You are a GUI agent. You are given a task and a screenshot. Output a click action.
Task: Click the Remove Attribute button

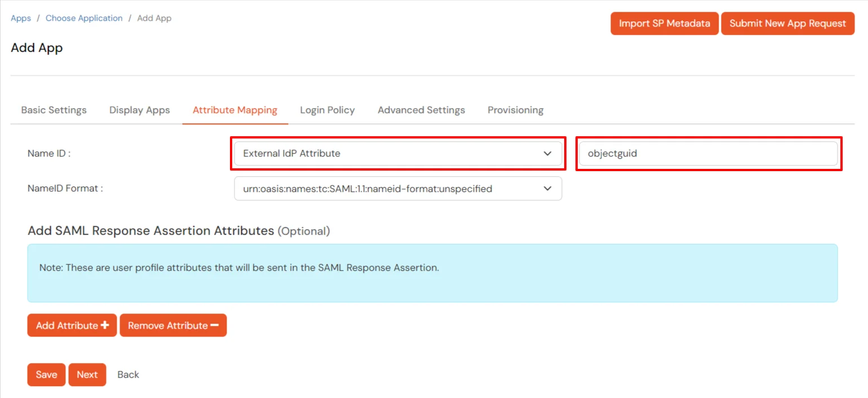coord(173,325)
